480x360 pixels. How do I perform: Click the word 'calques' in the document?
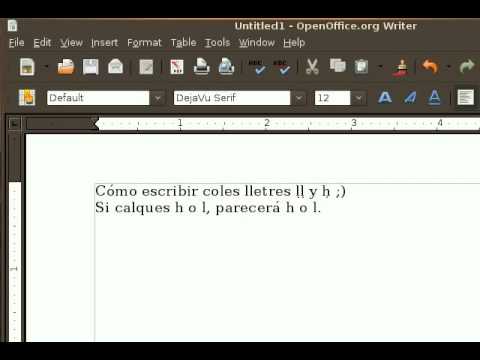pos(143,208)
